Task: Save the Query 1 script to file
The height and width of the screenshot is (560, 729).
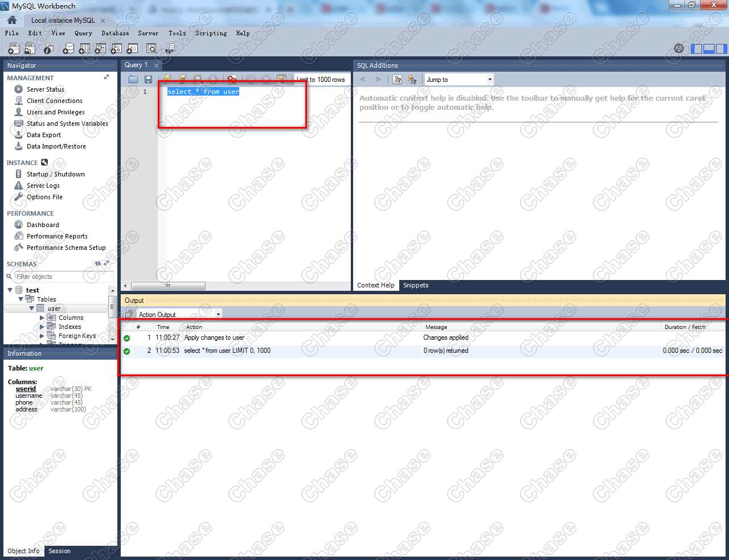Action: point(148,80)
